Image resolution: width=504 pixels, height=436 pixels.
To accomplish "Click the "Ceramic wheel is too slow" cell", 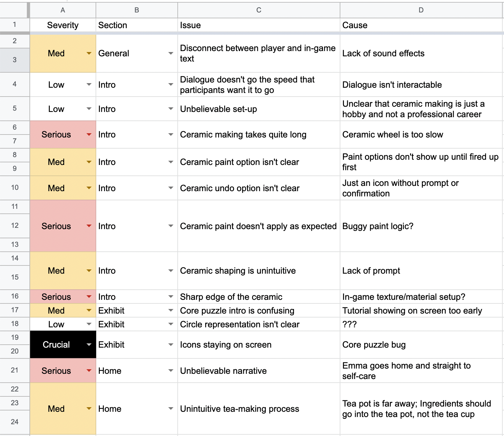I will tap(421, 135).
